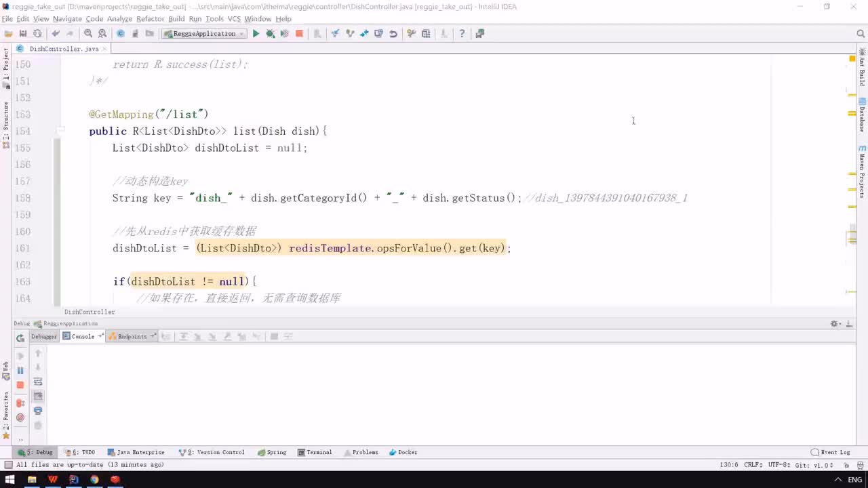Stop the application with the red toolbar square
Screen dimensions: 868x488
coord(299,33)
